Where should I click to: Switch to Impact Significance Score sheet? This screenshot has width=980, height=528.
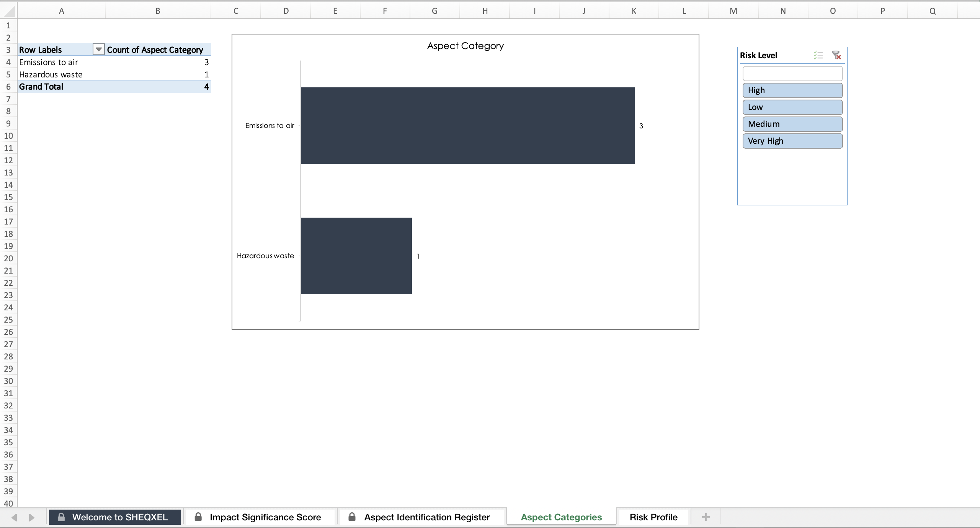click(x=260, y=517)
